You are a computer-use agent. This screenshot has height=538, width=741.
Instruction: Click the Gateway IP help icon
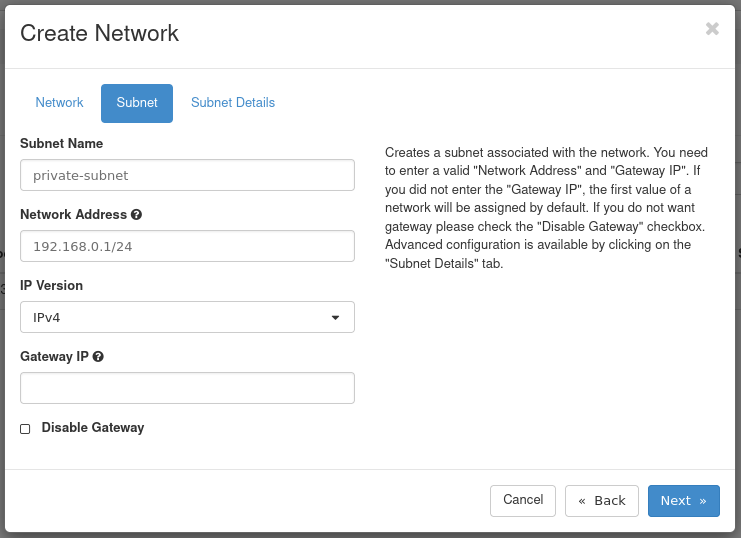pos(98,357)
